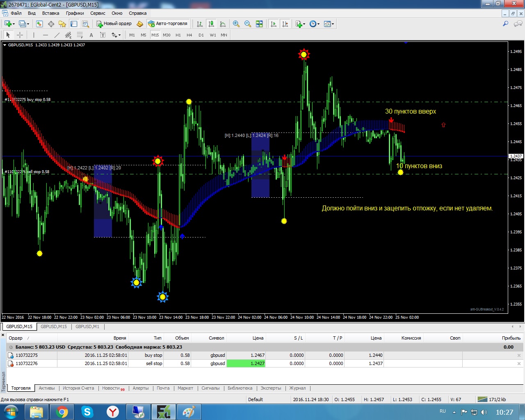Expand the arrows objects dropdown
Viewport: 525px width, 420px height.
pos(119,35)
